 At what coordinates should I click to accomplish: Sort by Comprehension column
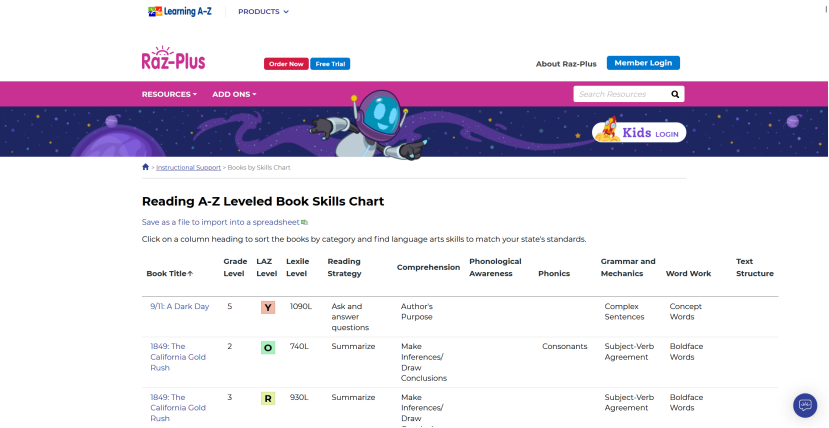[428, 267]
